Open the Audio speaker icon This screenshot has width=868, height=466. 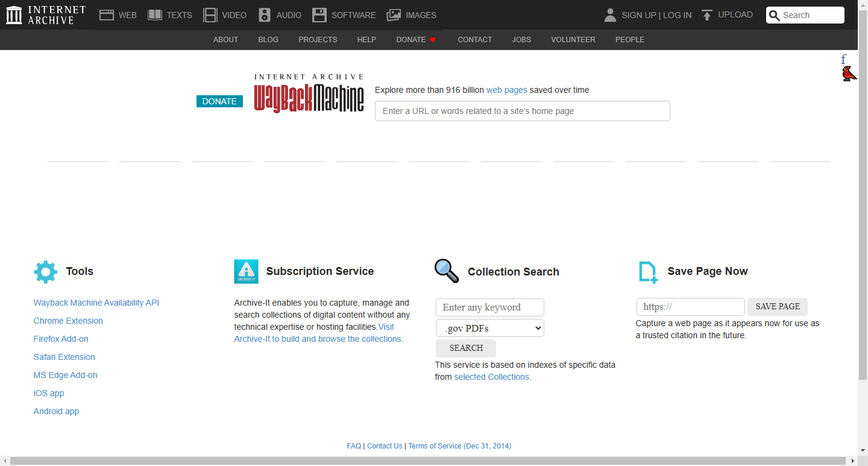(x=265, y=15)
